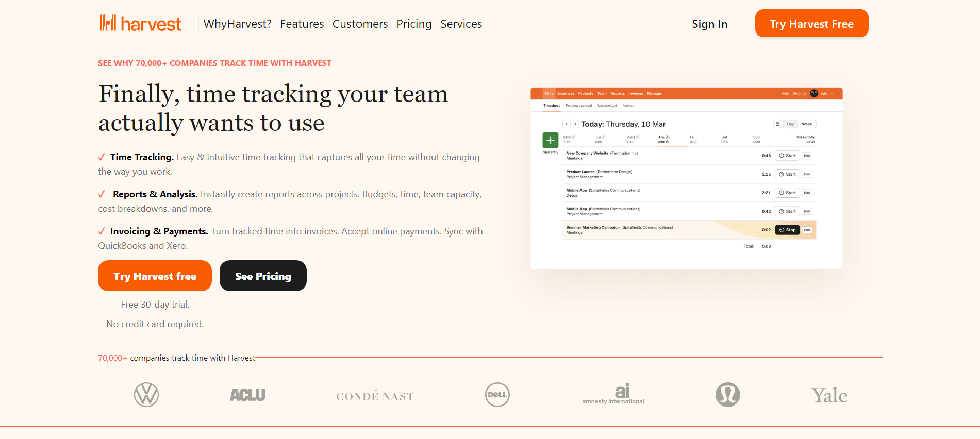Click the Condé Nast logo
Viewport: 980px width, 439px height.
pos(375,396)
